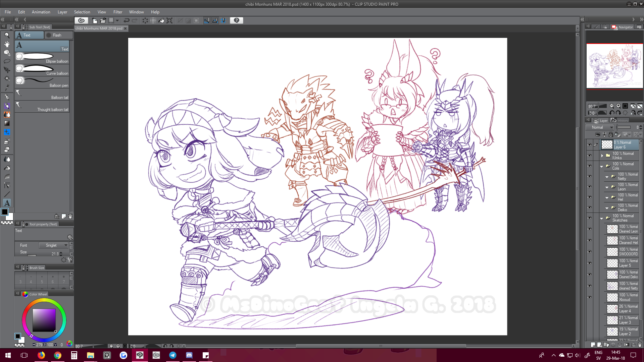Hide the Leon folder layer
Image resolution: width=644 pixels, height=362 pixels.
pos(589,187)
